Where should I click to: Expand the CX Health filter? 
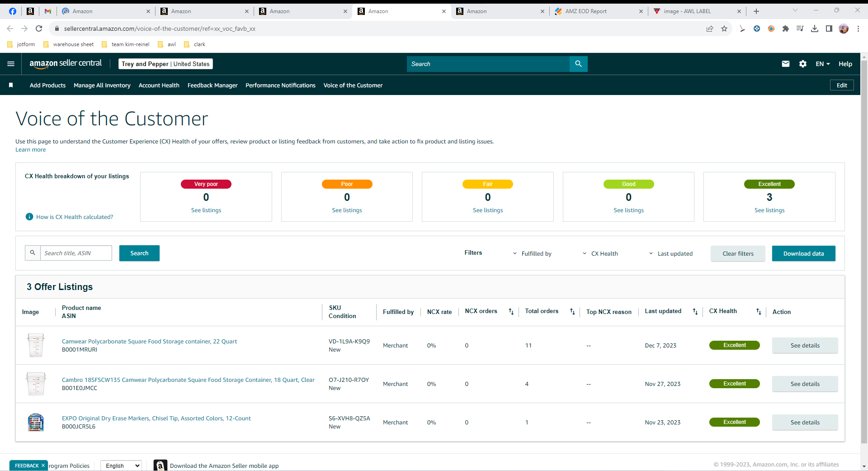pyautogui.click(x=600, y=253)
